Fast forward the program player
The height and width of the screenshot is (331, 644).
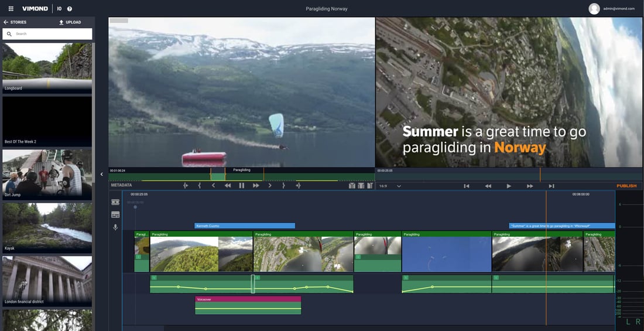coord(530,186)
